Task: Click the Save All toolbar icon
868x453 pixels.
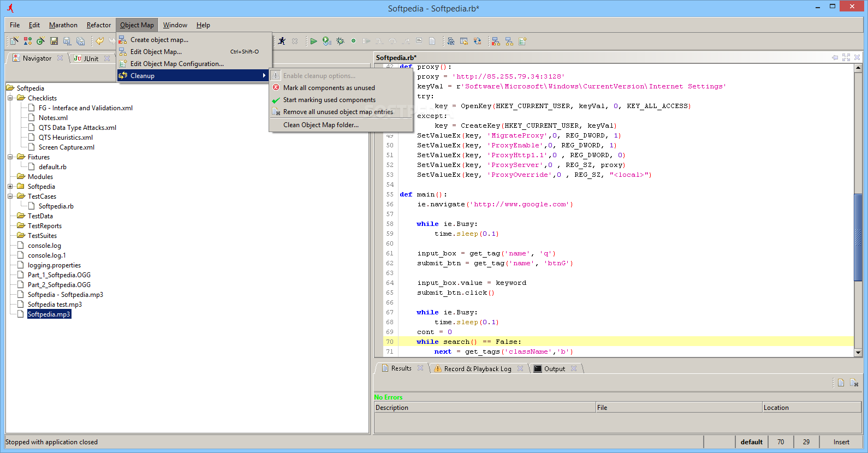Action: tap(80, 41)
